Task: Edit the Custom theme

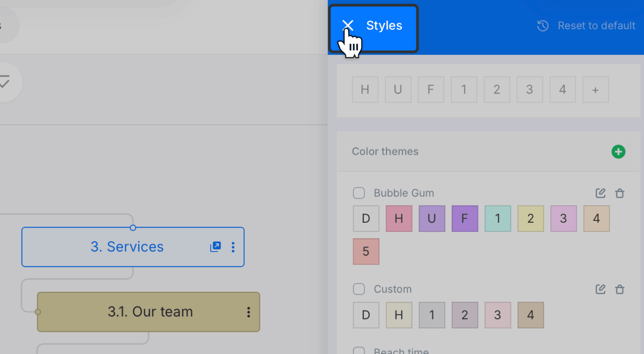Action: [600, 289]
